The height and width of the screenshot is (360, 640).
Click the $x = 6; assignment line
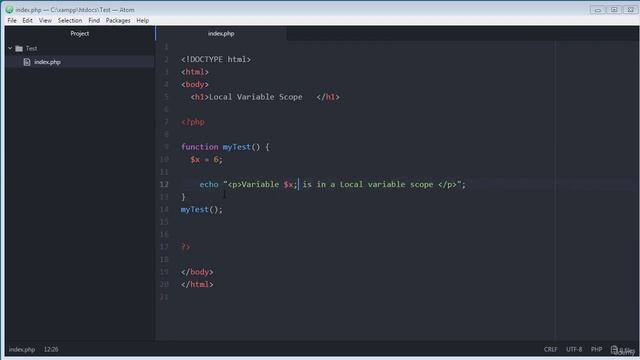[207, 160]
